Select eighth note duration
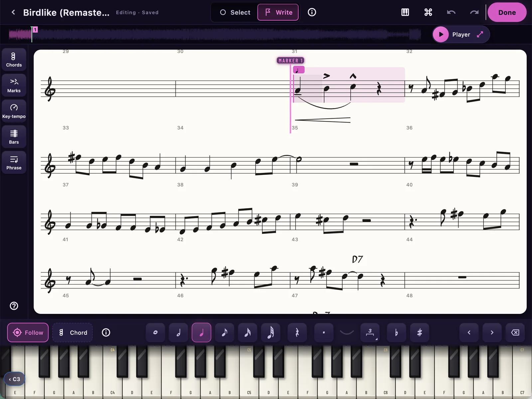Viewport: 532px width, 399px height. point(224,332)
